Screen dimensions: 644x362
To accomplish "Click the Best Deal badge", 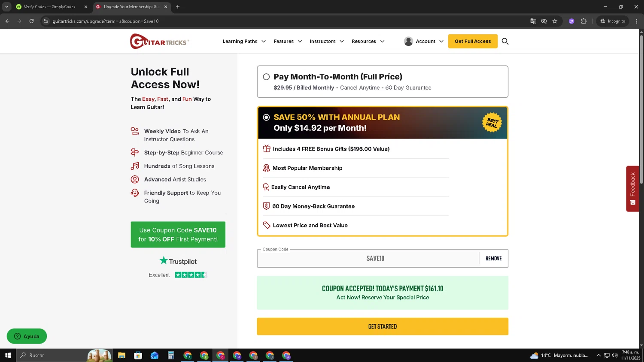I will pos(492,123).
